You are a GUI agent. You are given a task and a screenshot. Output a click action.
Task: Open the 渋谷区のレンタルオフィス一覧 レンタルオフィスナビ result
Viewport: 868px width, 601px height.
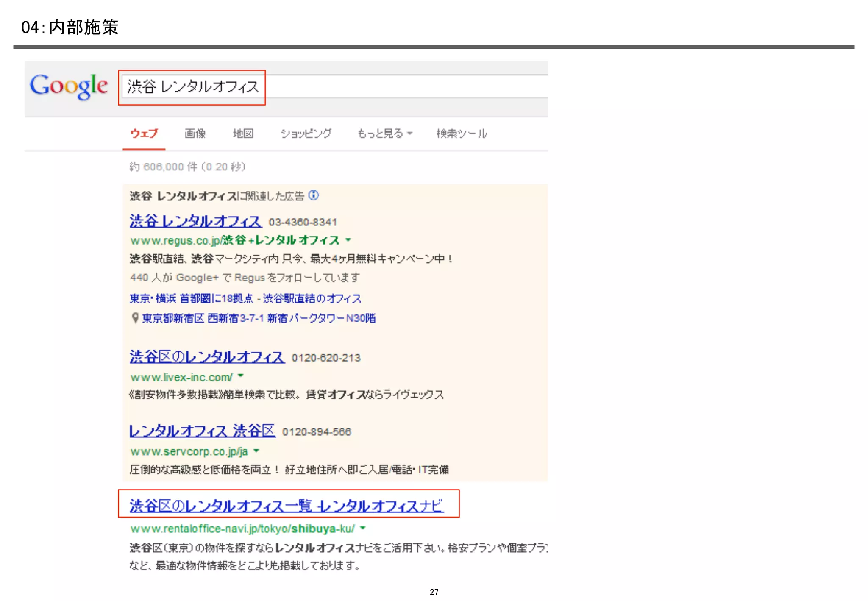pyautogui.click(x=287, y=506)
